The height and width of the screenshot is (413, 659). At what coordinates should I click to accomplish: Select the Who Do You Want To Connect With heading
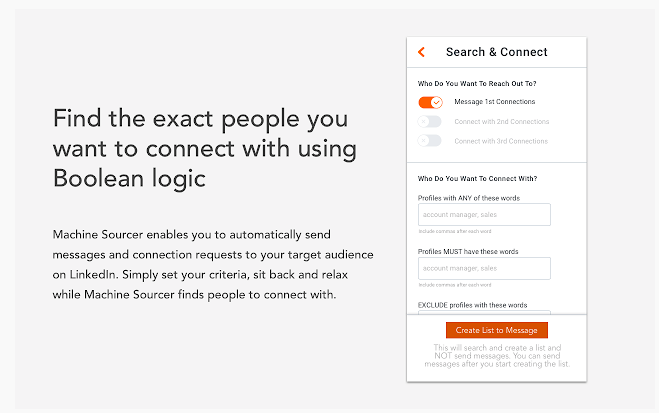(x=477, y=179)
